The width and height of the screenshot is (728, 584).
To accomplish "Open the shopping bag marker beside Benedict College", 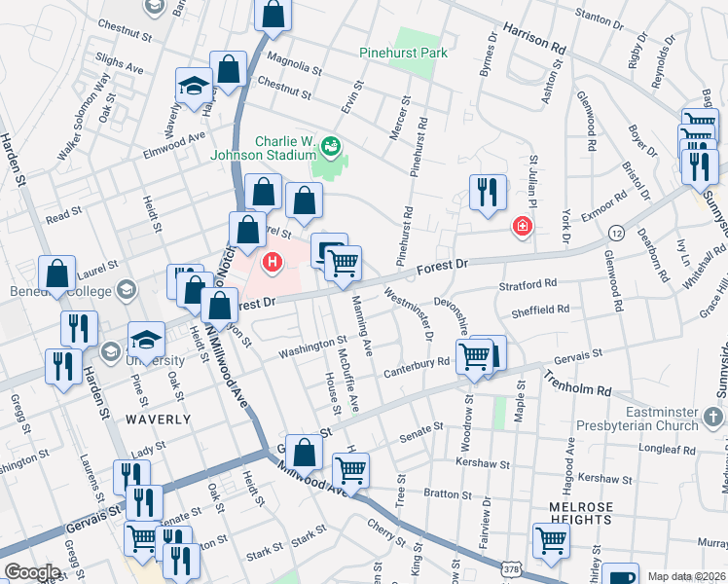I will (x=57, y=274).
